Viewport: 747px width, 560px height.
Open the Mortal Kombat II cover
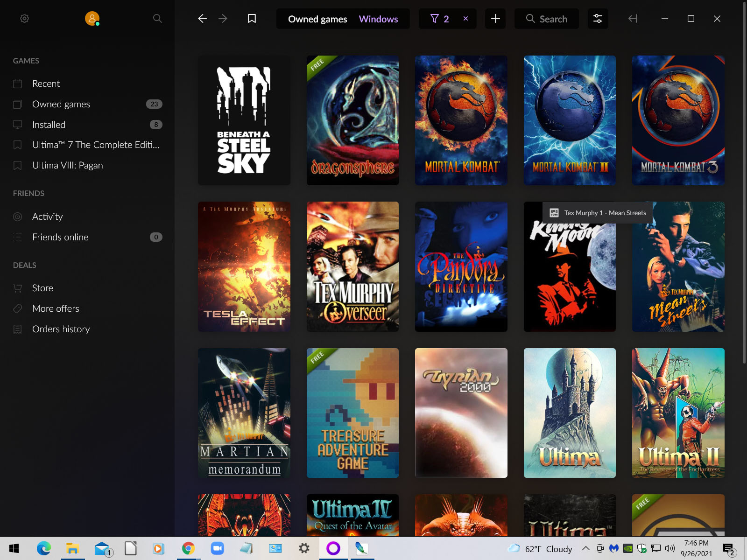[x=570, y=120]
